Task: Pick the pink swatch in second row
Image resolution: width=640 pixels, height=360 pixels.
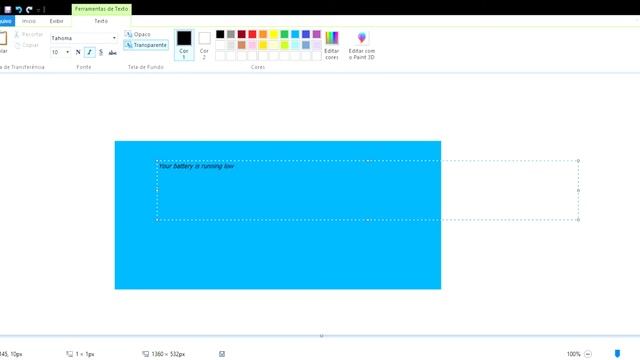Action: click(252, 45)
